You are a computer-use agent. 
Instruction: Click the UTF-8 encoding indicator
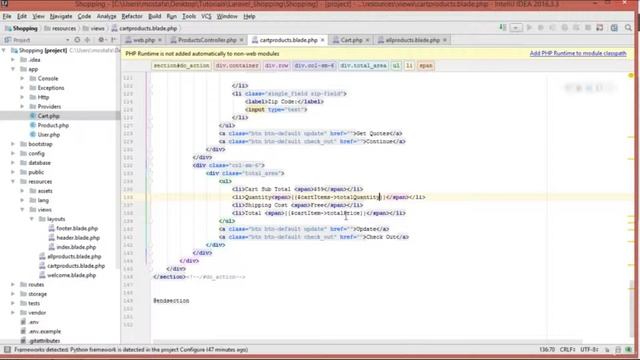click(589, 350)
